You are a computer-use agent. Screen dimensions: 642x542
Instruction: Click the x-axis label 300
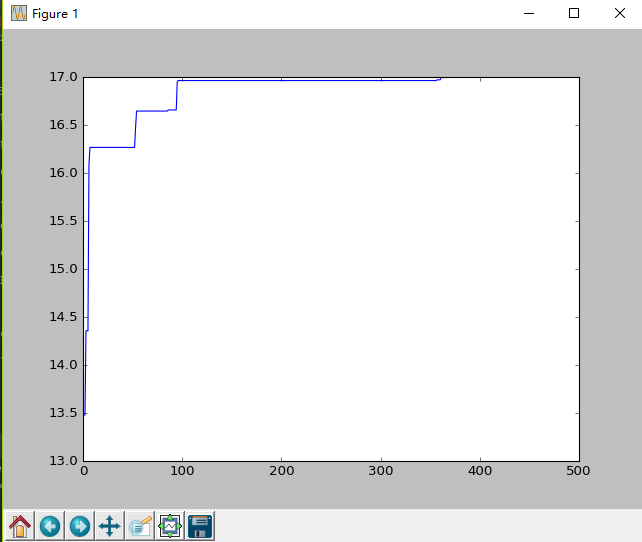pos(381,471)
